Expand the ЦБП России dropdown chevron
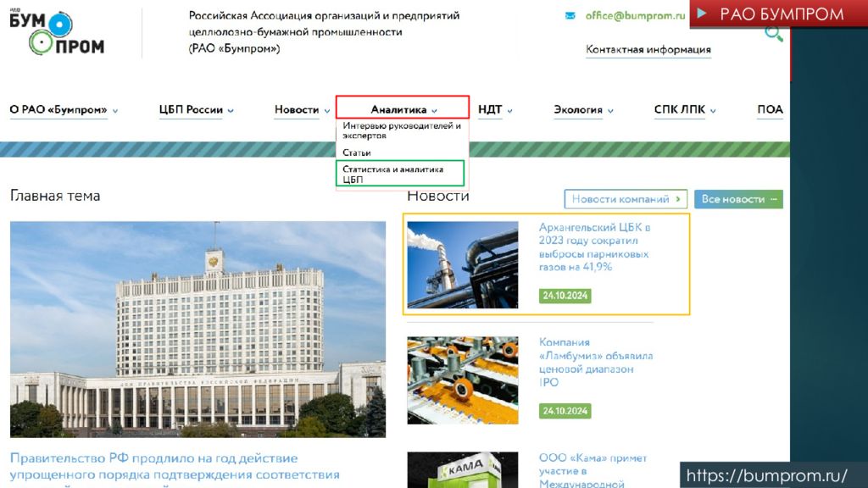 point(231,111)
